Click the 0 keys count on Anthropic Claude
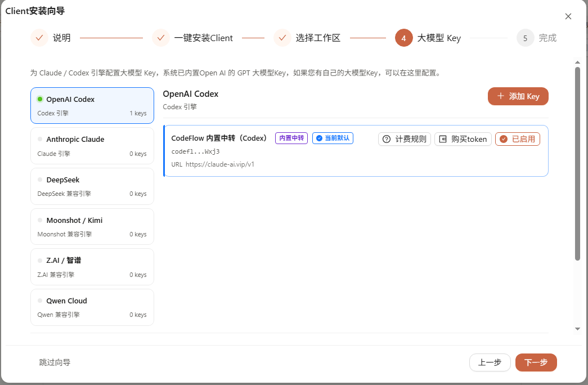The width and height of the screenshot is (588, 385). tap(138, 154)
